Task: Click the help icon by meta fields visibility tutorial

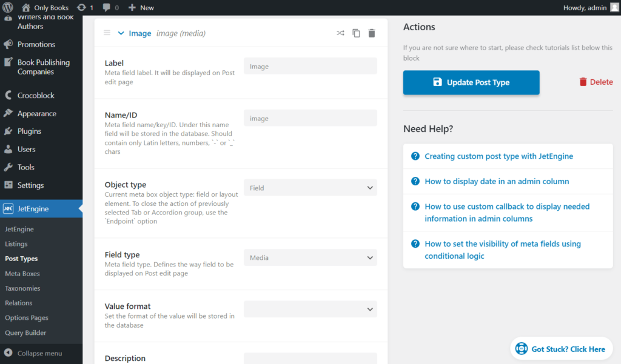Action: (x=415, y=243)
